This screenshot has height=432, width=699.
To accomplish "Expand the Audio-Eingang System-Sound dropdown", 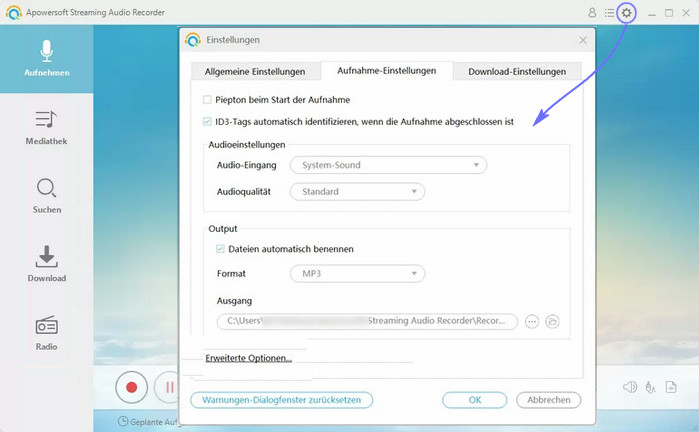I will (387, 165).
